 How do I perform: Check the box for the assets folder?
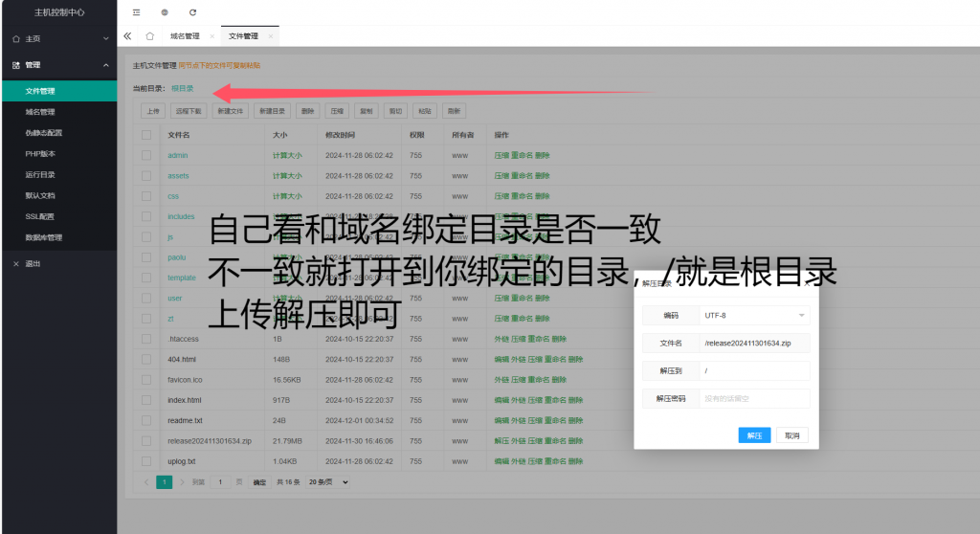tap(146, 176)
